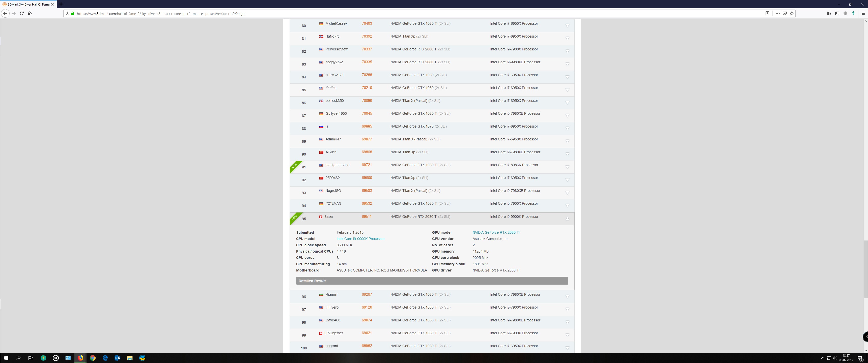The image size is (868, 363).
Task: Open score 69511 for 3aser
Action: click(367, 217)
